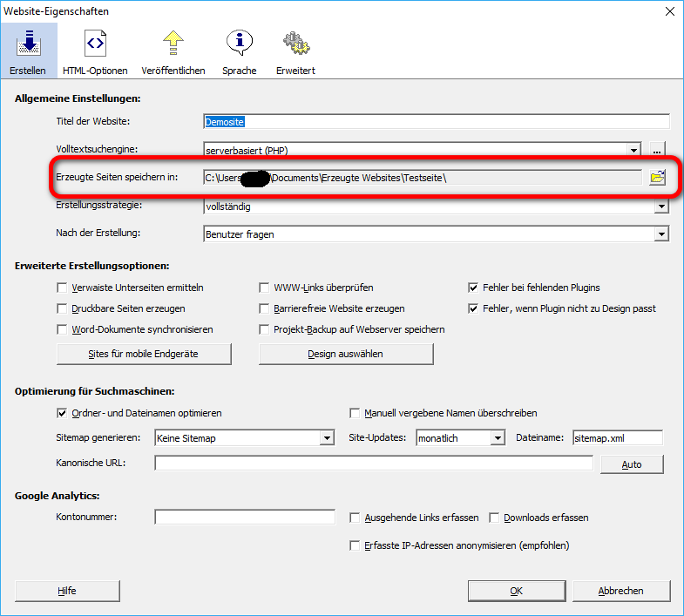Viewport: 684px width, 616px height.
Task: Click into the Kontonummer input field
Action: click(x=245, y=518)
